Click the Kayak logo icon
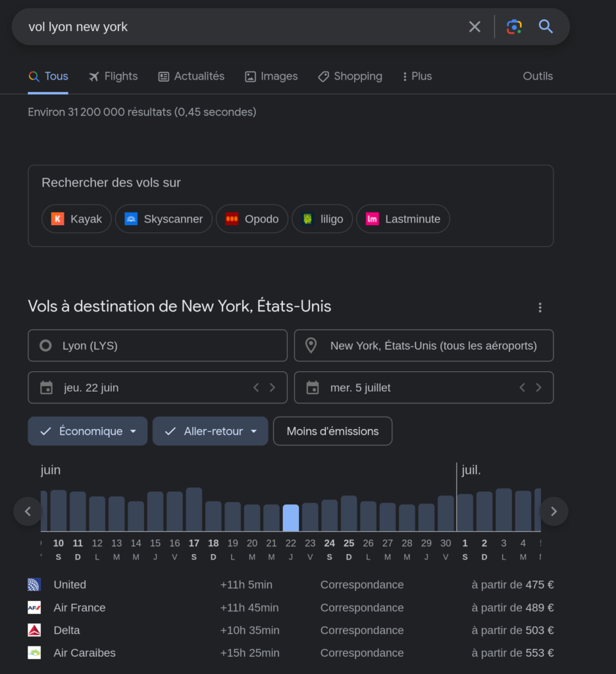This screenshot has width=616, height=674. pos(58,219)
